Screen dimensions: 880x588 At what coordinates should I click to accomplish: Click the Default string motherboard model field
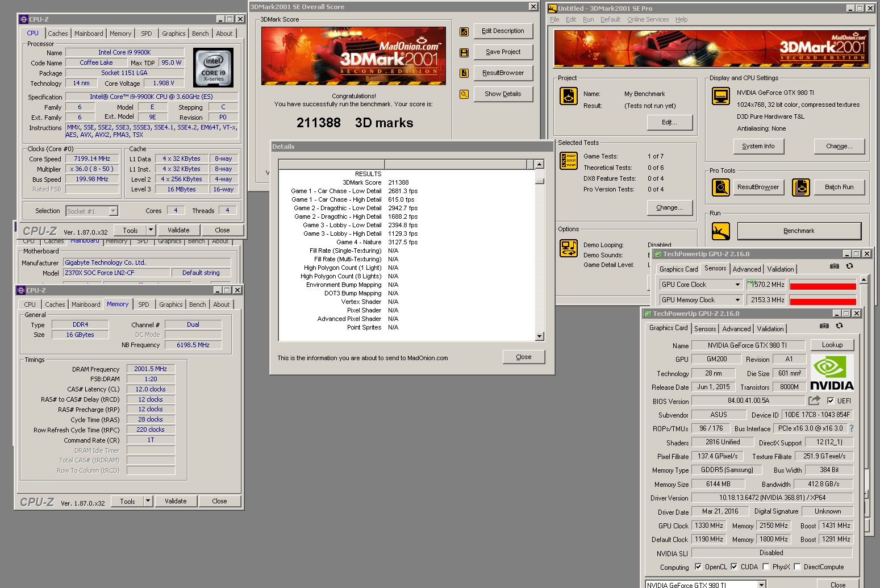click(201, 273)
